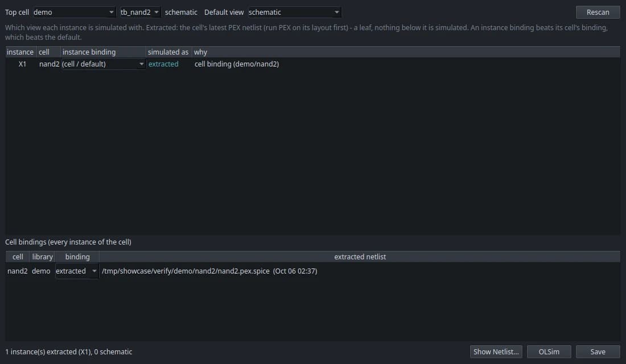Select the 'Top cell' label
626x364 pixels.
17,13
